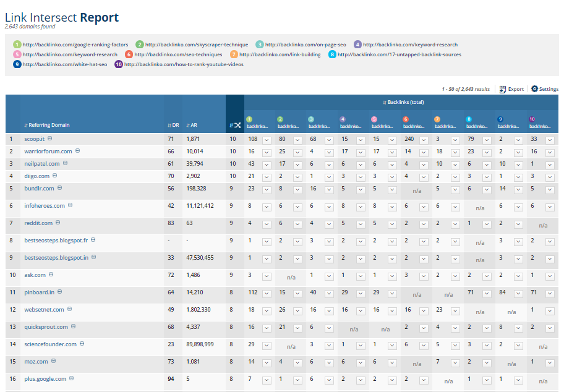Click the icon beside plus.google.com
This screenshot has height=392, width=564.
(x=72, y=378)
